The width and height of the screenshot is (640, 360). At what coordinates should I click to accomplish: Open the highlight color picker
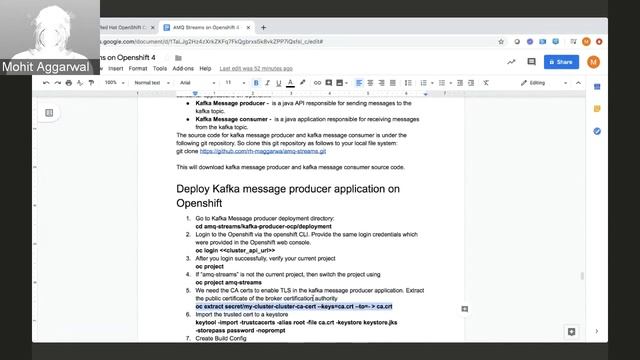click(302, 83)
